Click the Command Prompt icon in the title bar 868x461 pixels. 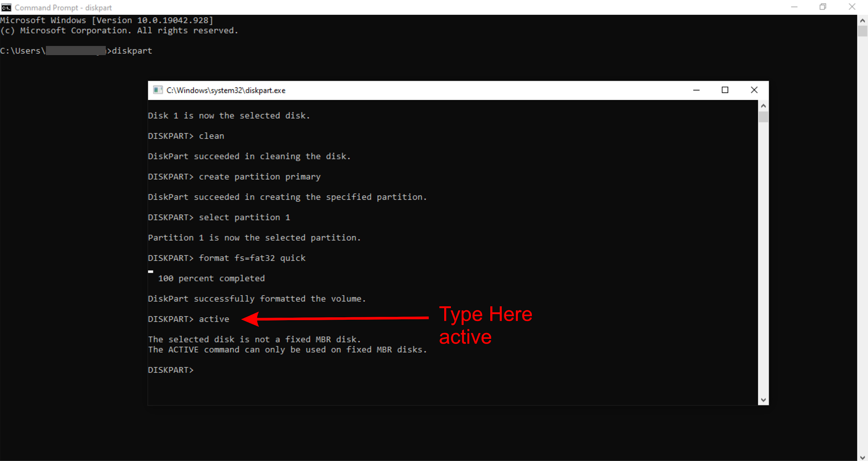coord(6,7)
